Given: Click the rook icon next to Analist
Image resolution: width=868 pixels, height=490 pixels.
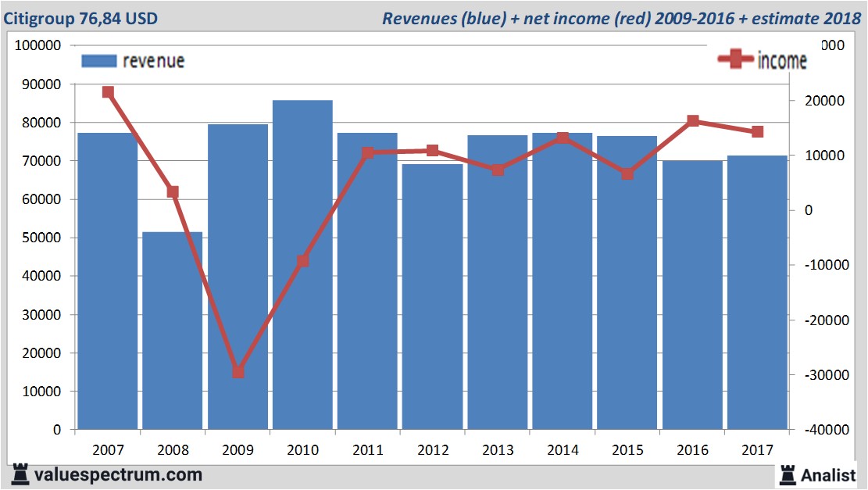Looking at the screenshot, I should [x=788, y=475].
